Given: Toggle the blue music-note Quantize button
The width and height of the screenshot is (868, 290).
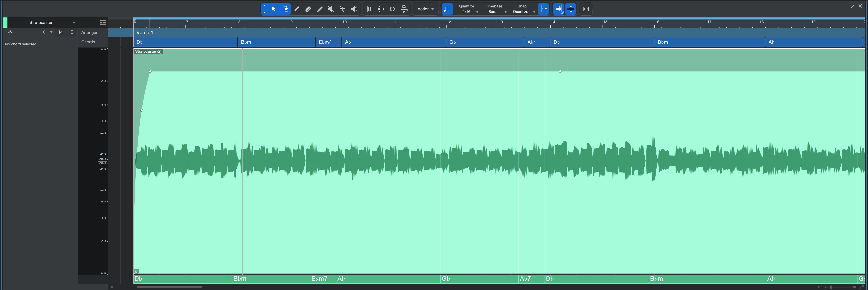Looking at the screenshot, I should 447,9.
